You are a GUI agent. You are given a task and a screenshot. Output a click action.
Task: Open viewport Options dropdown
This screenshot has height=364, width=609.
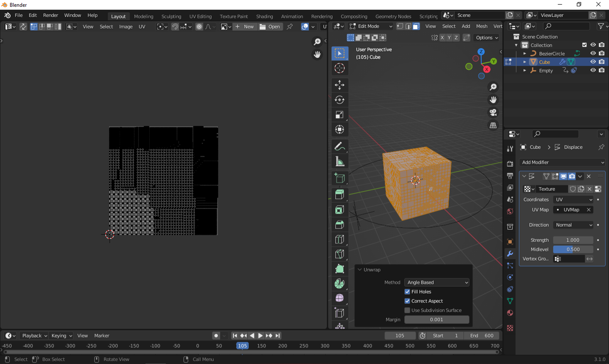[x=487, y=38]
